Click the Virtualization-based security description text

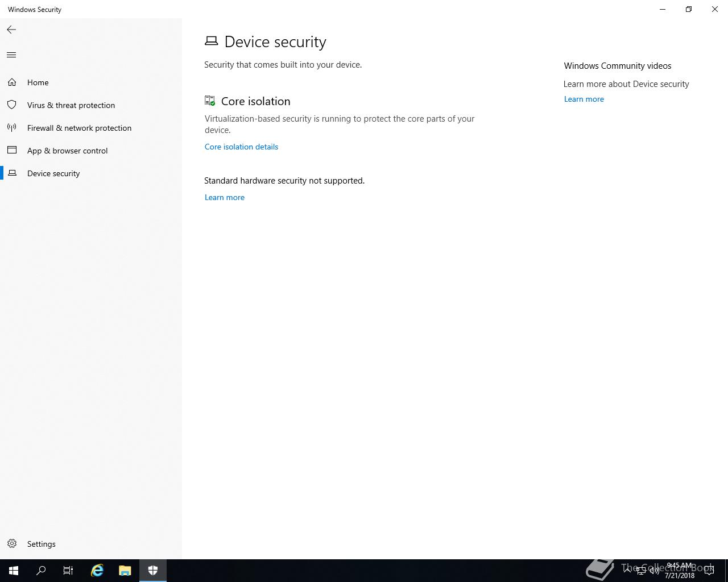[x=340, y=124]
